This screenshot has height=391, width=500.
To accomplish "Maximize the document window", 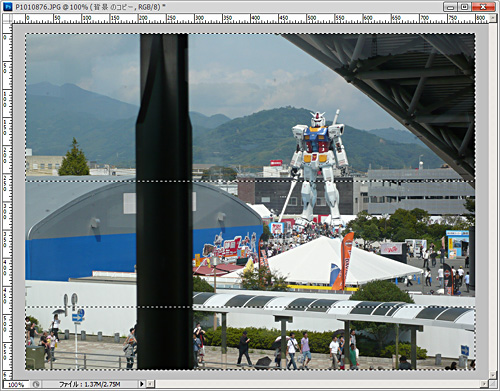I will pyautogui.click(x=464, y=7).
